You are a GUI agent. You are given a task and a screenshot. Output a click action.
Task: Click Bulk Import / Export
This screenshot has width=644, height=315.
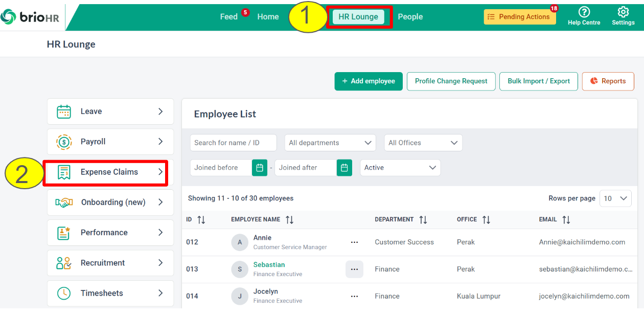tap(539, 81)
